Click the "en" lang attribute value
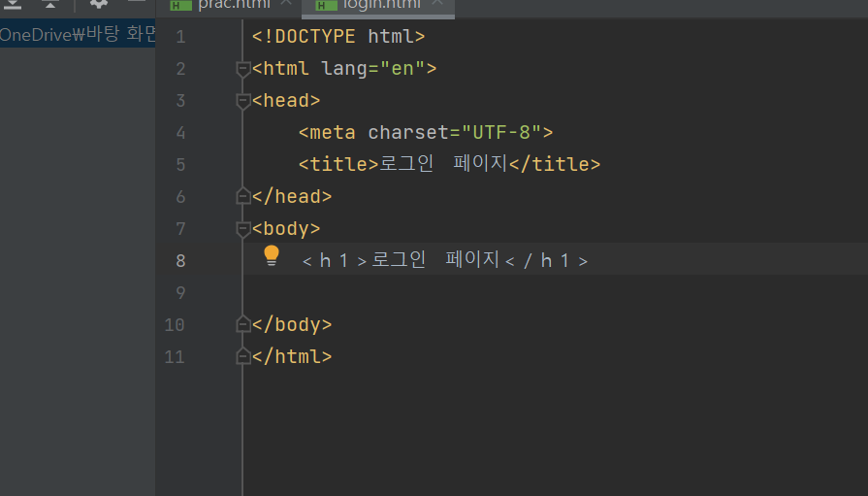Screen dimensions: 868x496 (403, 69)
